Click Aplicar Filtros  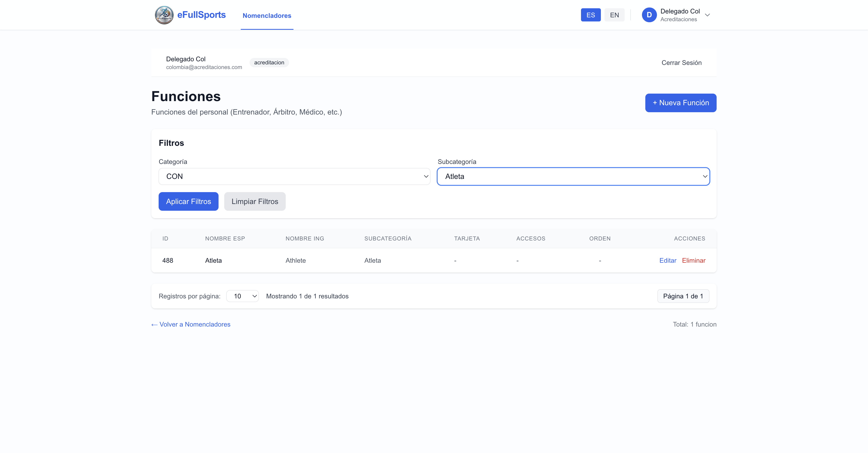coord(188,201)
